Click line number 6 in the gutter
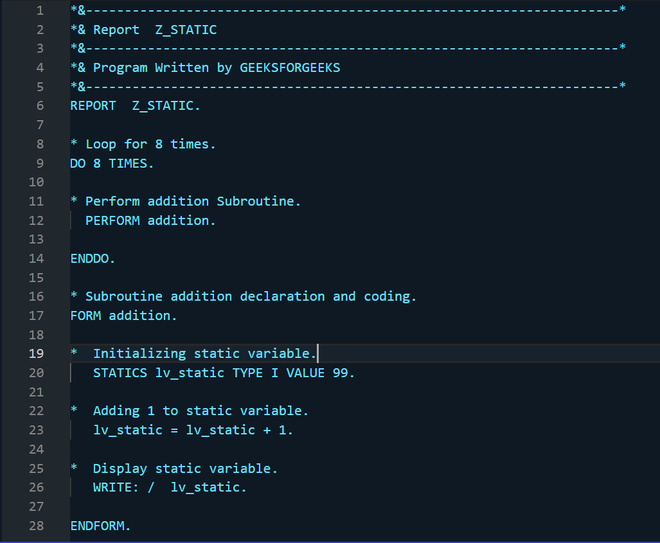The height and width of the screenshot is (543, 660). click(x=38, y=105)
